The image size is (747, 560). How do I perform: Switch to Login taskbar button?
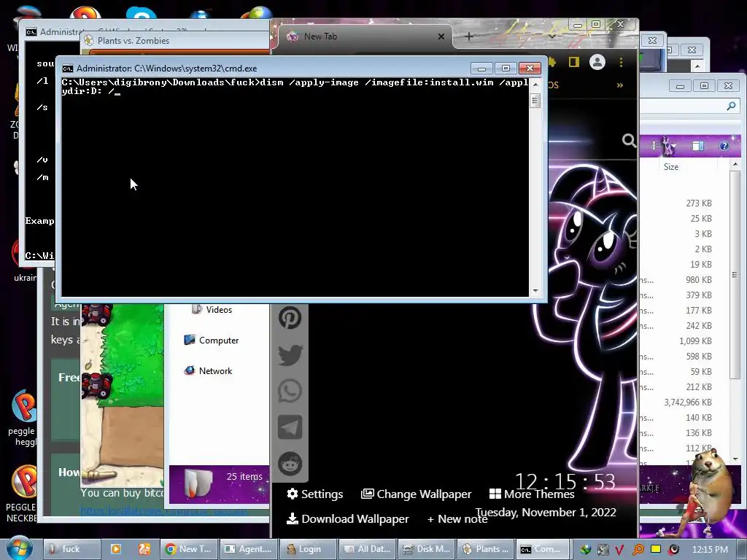308,549
